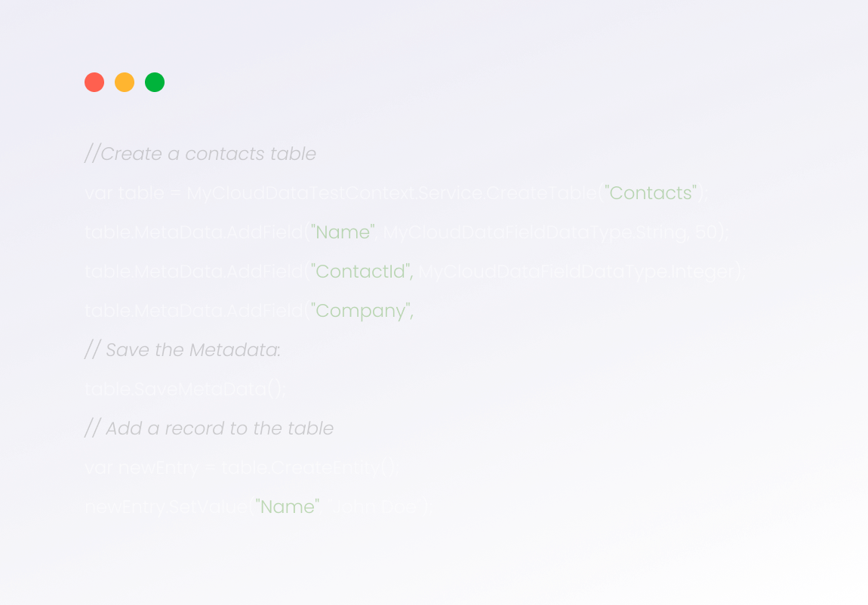Screen dimensions: 868x605
Task: Click the "Add a record to the table" comment
Action: pyautogui.click(x=208, y=428)
